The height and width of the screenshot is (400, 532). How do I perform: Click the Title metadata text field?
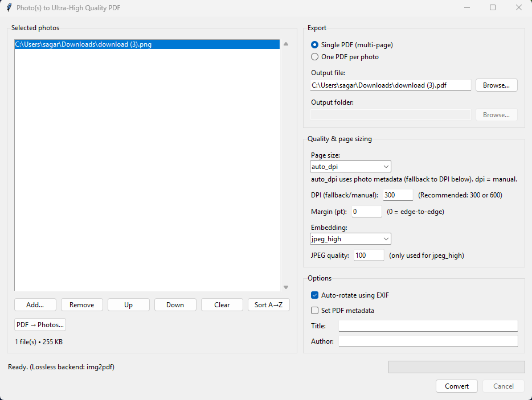pos(428,326)
